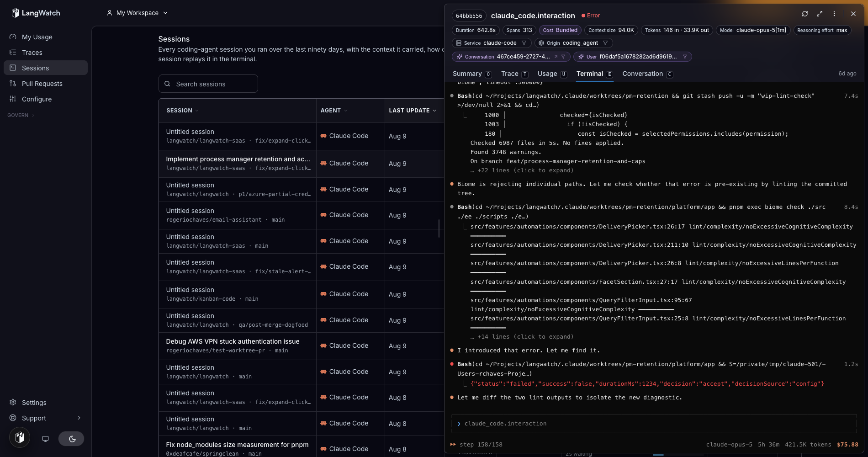Expand the GOVERN sidebar section
This screenshot has width=868, height=457.
coord(21,115)
